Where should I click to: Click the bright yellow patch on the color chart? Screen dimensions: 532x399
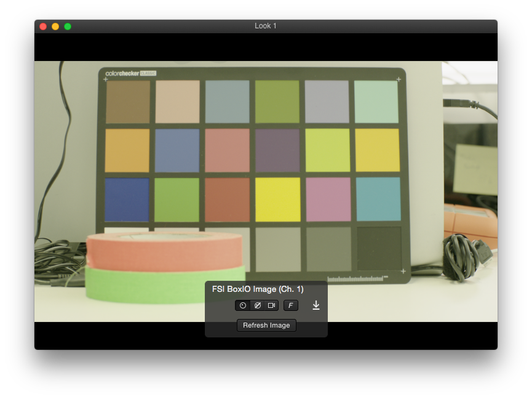277,199
